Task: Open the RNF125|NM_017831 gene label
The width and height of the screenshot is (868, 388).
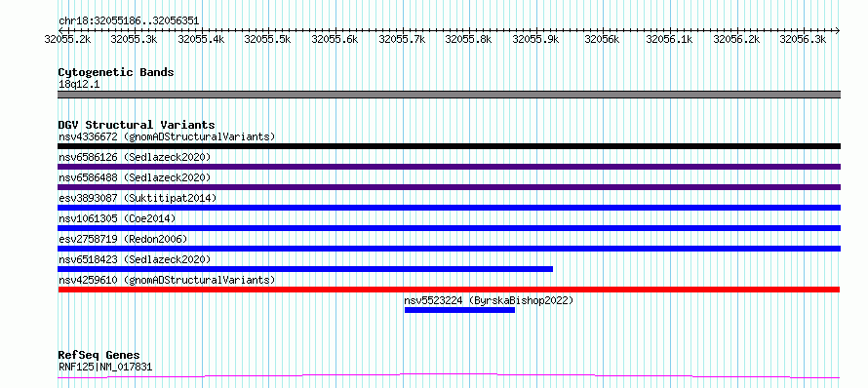Action: 105,367
